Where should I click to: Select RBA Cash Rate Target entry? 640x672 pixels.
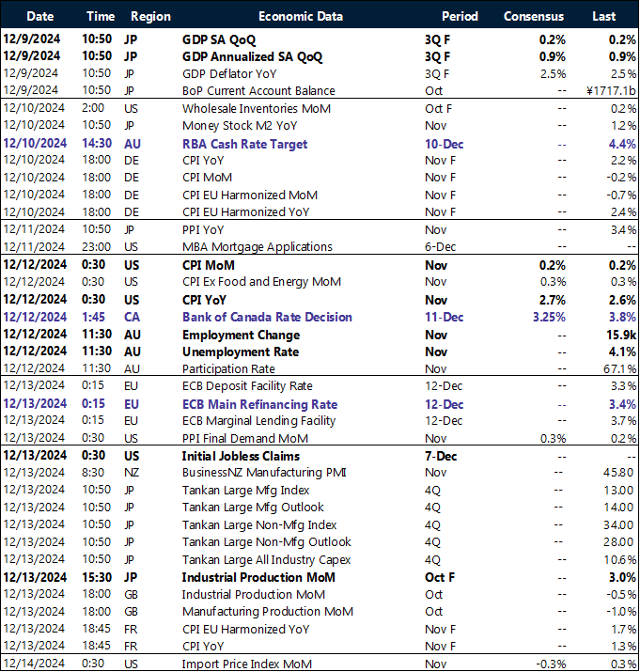(244, 144)
